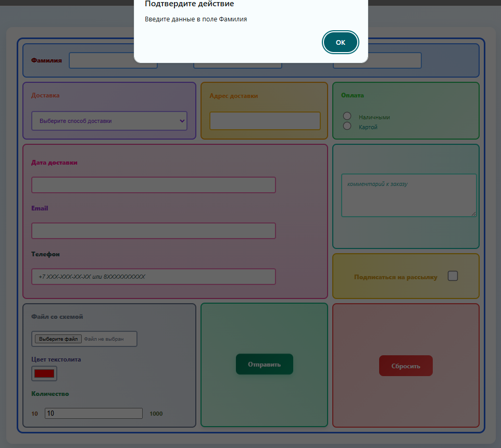This screenshot has width=501, height=448.
Task: Click the message 'Введите данные в поле Фамилия'
Action: tap(196, 19)
